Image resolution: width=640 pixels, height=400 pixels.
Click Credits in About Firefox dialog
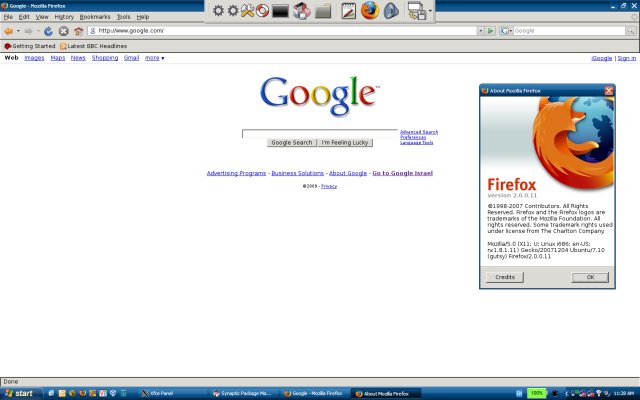coord(505,277)
